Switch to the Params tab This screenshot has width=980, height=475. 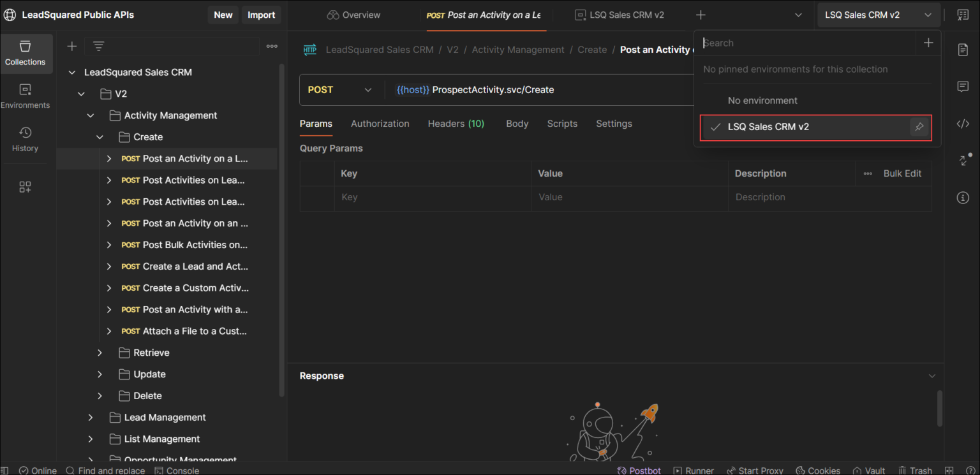(x=316, y=124)
